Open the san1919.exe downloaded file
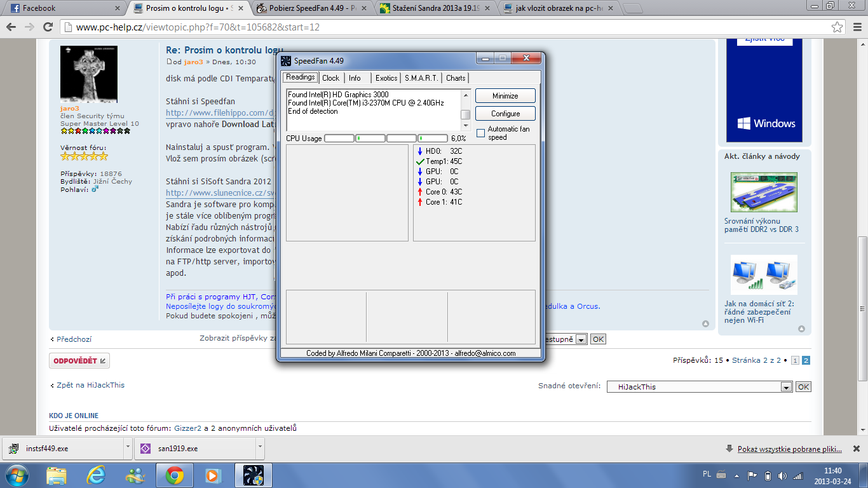Viewport: 868px width, 488px height. 194,448
